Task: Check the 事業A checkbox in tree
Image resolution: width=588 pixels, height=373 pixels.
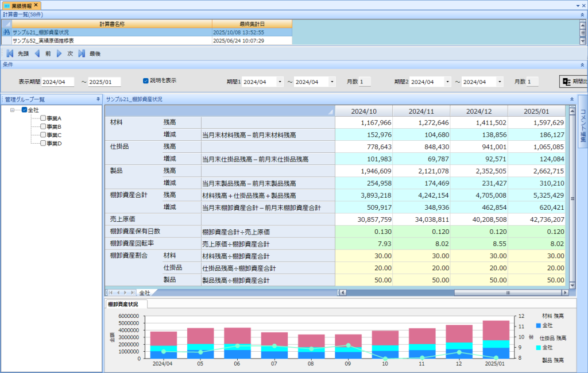Action: click(43, 118)
